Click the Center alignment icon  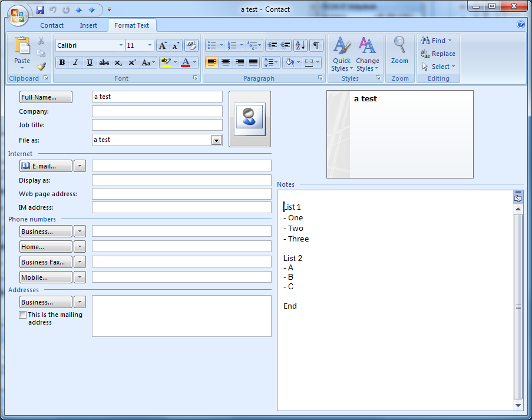coord(226,62)
